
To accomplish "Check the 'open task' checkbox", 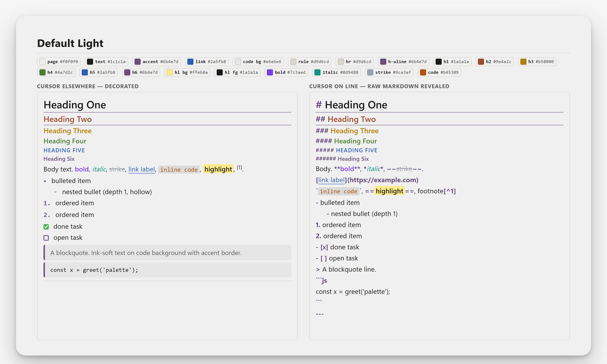I will coord(46,238).
